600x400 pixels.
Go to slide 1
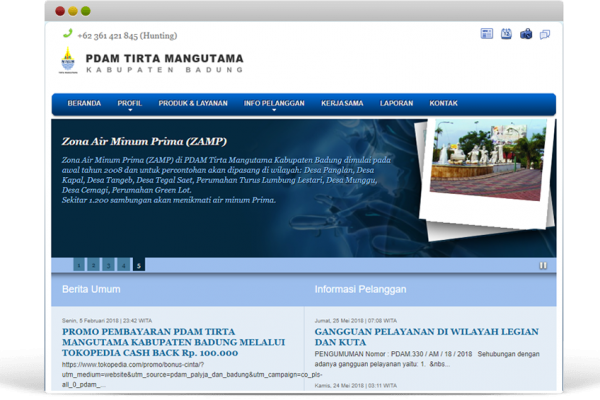[79, 265]
